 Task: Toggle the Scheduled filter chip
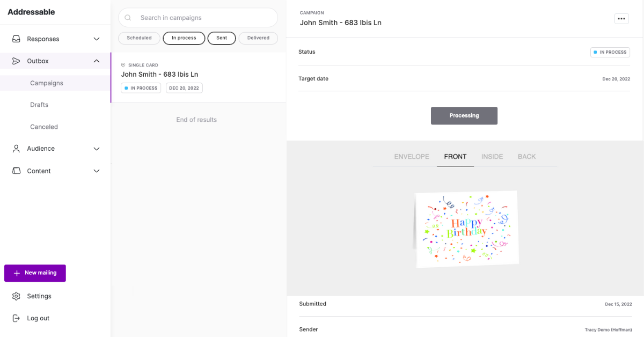click(139, 38)
